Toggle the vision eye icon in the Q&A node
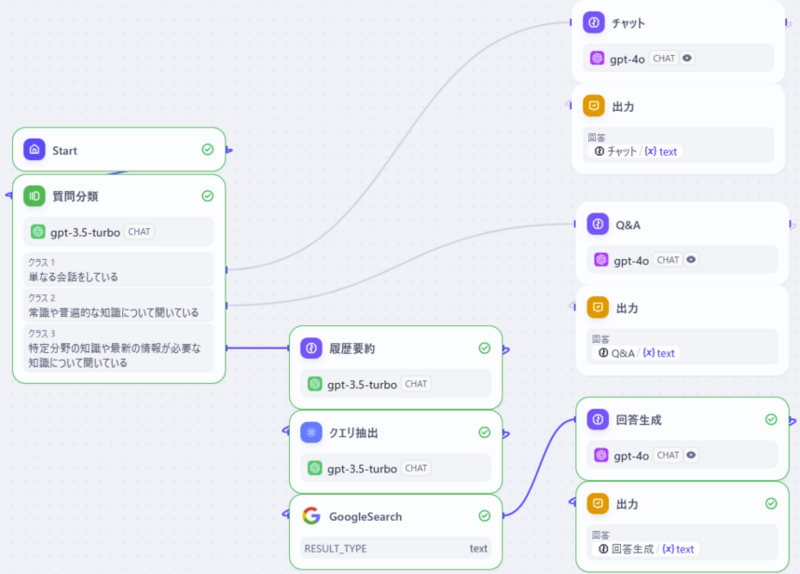Viewport: 800px width, 574px height. click(691, 260)
